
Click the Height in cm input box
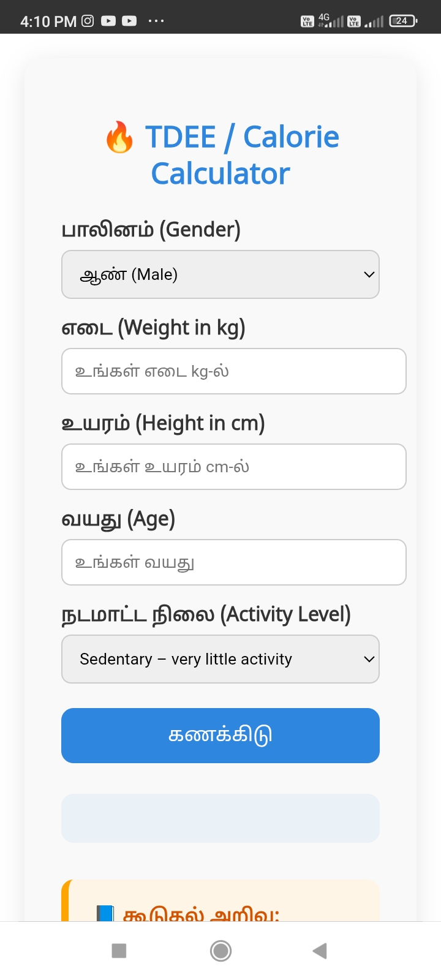234,467
